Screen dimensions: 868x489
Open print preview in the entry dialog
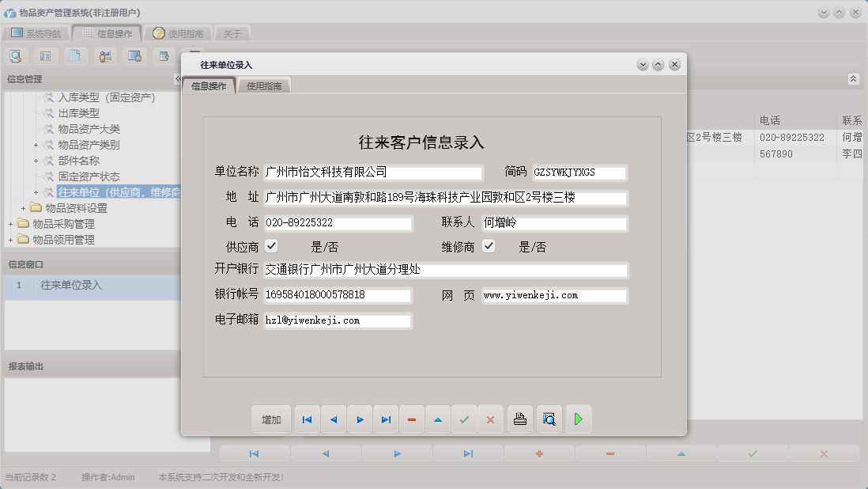pyautogui.click(x=549, y=419)
